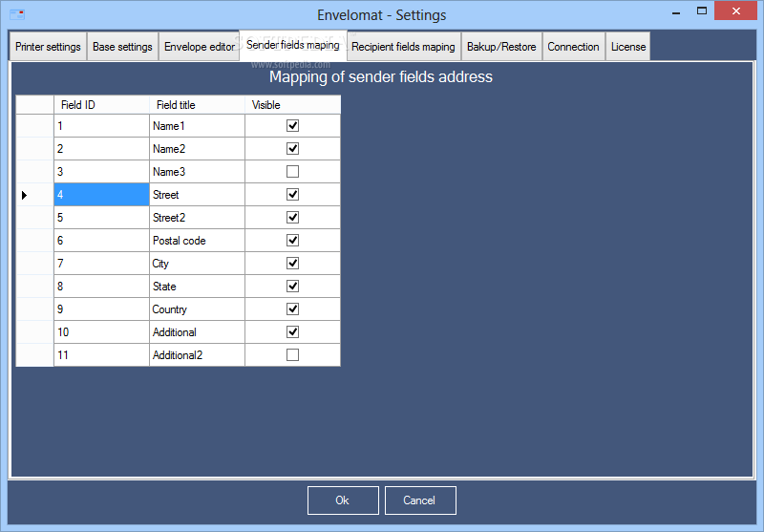Select the 'Postal code' cell
The height and width of the screenshot is (532, 764).
[197, 240]
